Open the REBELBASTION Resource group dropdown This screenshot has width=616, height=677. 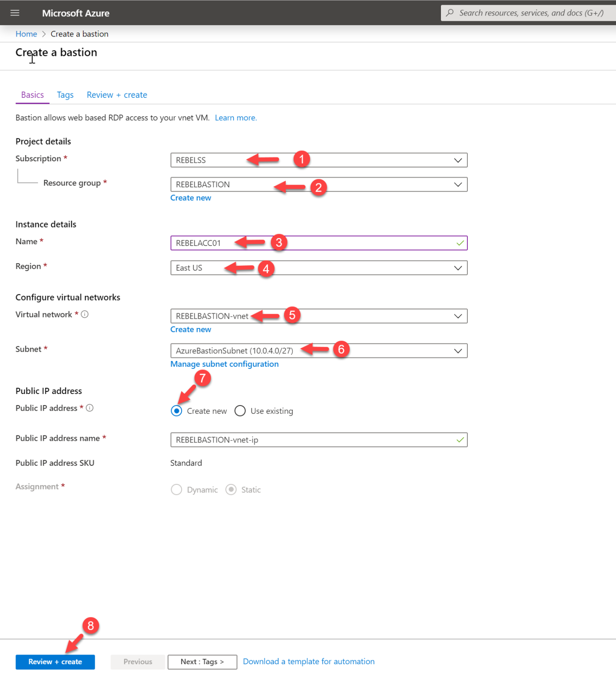pyautogui.click(x=458, y=184)
